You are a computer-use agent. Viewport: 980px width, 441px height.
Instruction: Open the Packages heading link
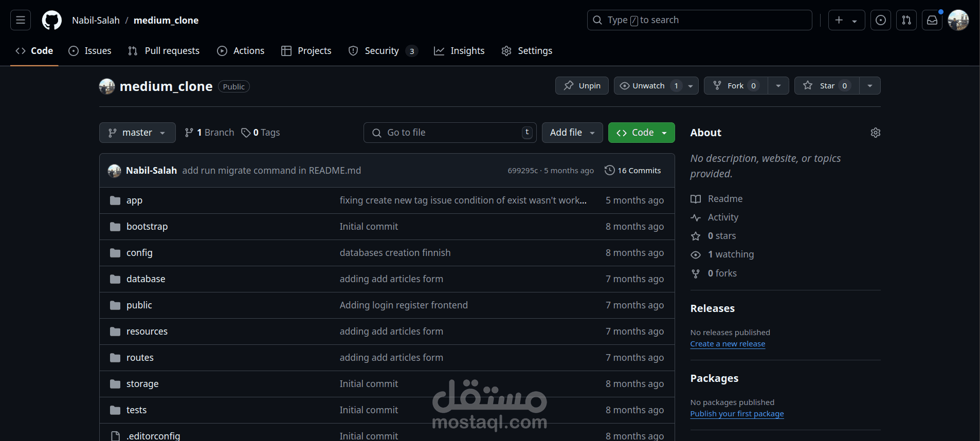tap(714, 378)
